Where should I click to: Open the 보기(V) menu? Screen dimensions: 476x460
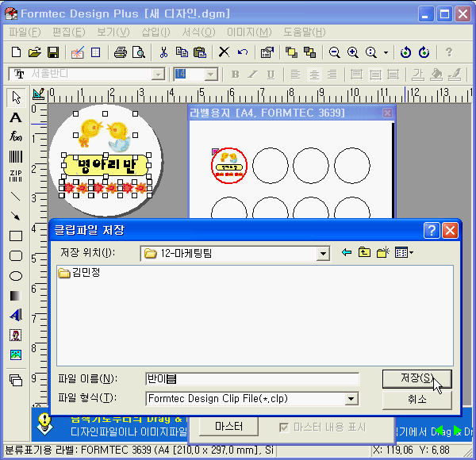pos(113,32)
